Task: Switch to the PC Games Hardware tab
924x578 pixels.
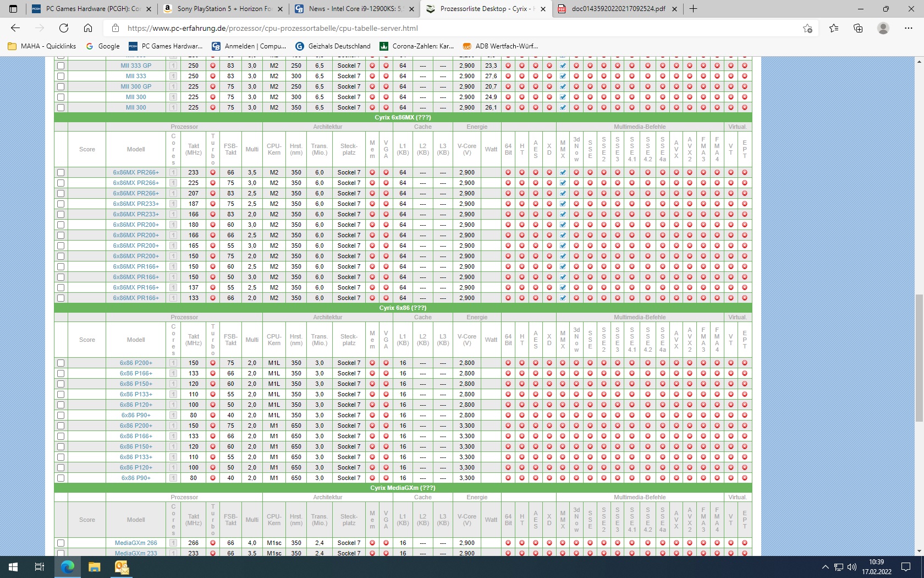Action: pyautogui.click(x=92, y=9)
